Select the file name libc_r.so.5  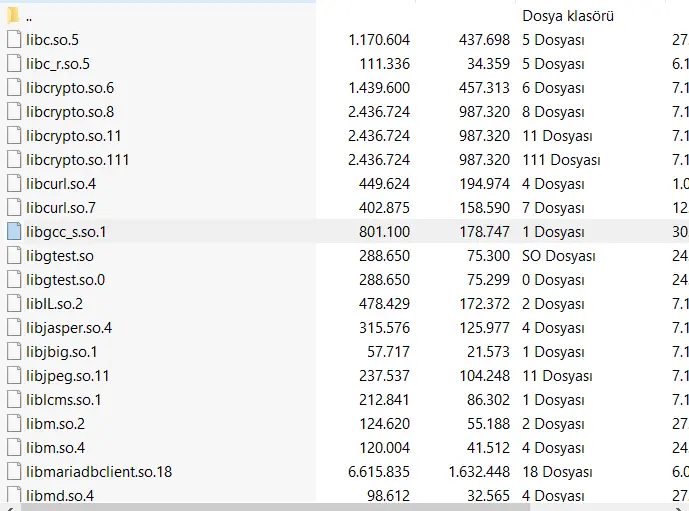[58, 64]
